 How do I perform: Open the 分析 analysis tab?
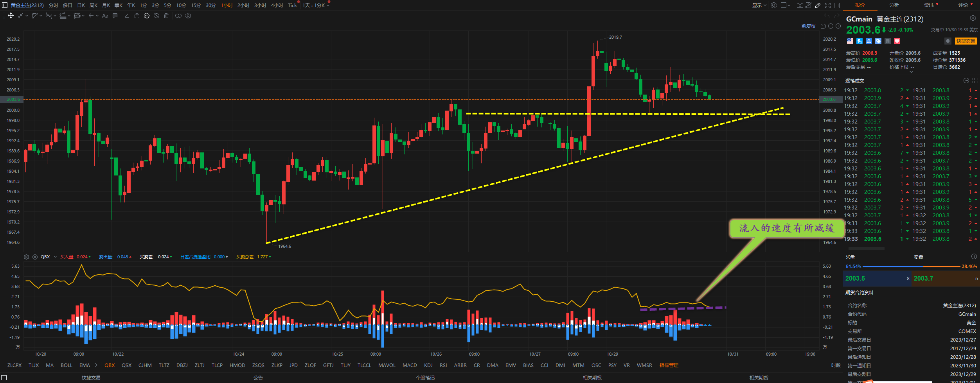[x=894, y=5]
